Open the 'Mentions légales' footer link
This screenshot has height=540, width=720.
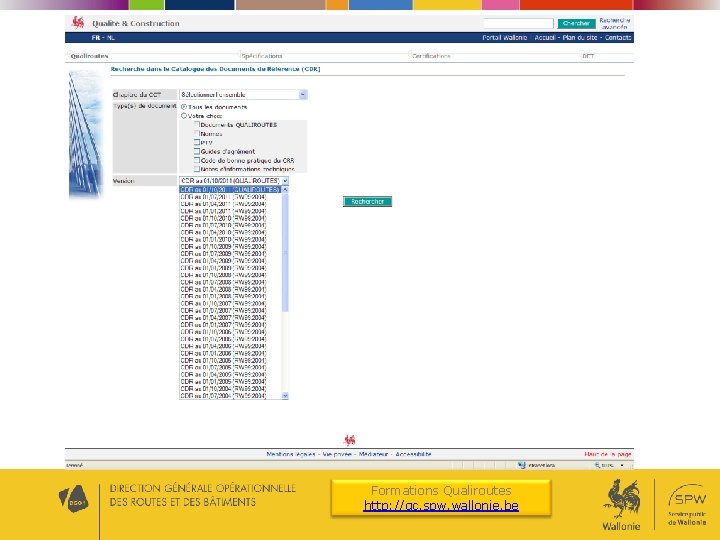pos(291,454)
